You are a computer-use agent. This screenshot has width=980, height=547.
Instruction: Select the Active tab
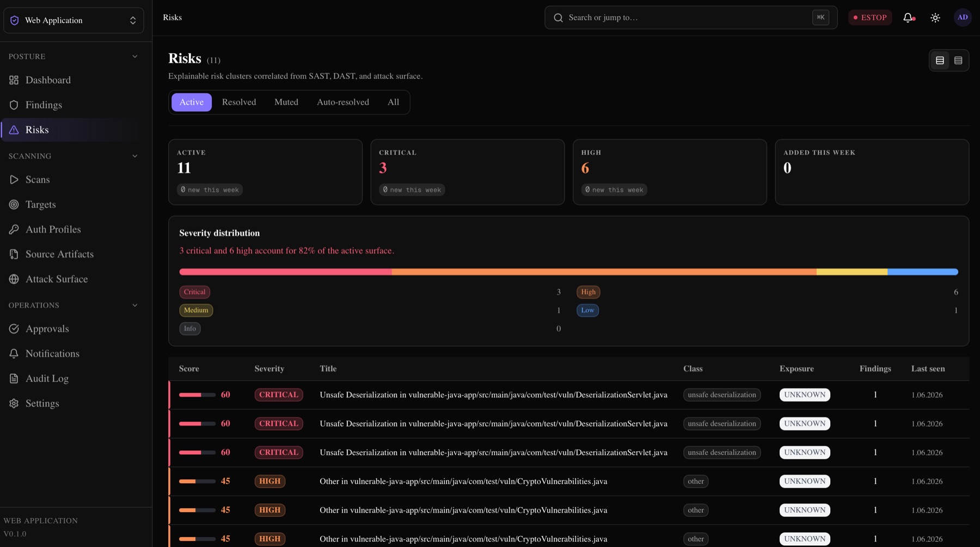coord(192,102)
